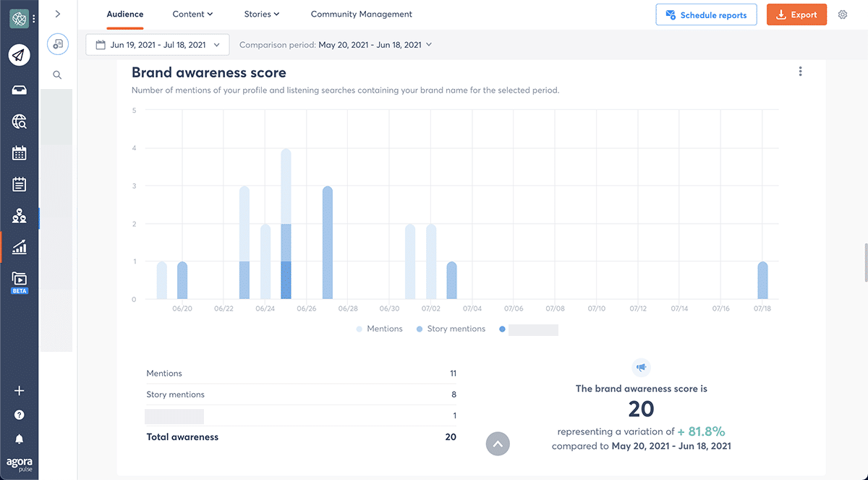868x480 pixels.
Task: Open the help question mark icon
Action: tap(20, 414)
